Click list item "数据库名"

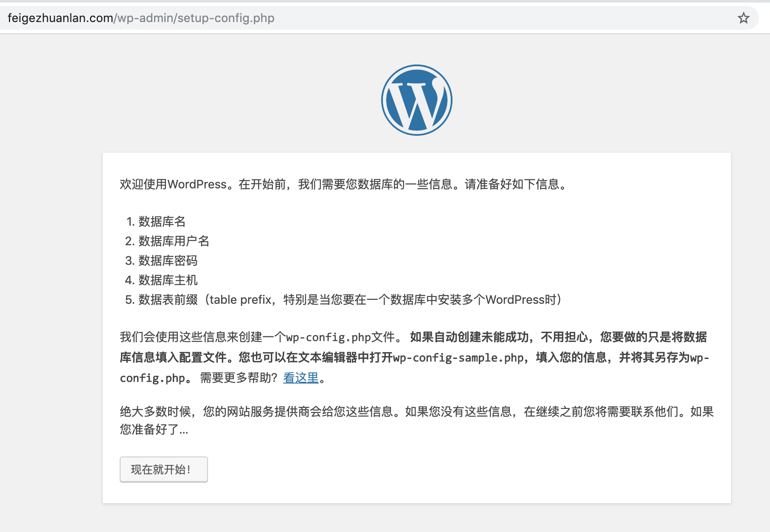[x=162, y=221]
